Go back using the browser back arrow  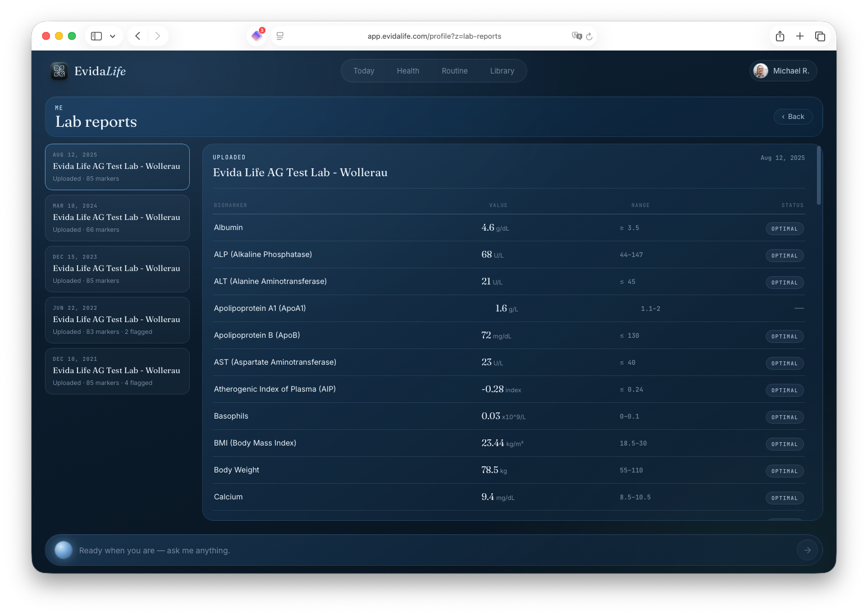(x=138, y=36)
